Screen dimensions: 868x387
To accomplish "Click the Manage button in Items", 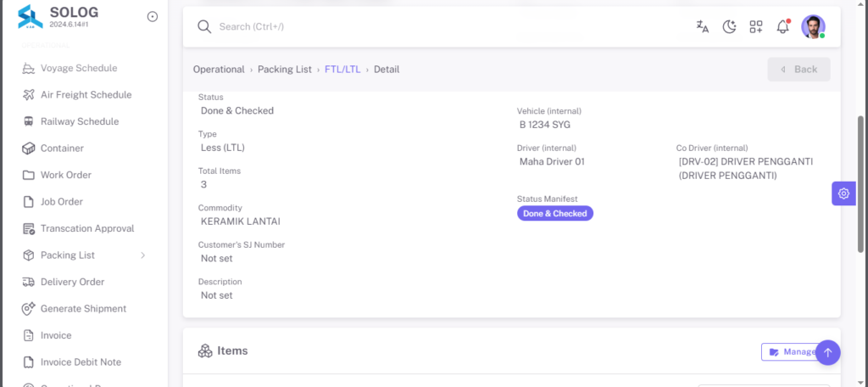I will (x=789, y=351).
